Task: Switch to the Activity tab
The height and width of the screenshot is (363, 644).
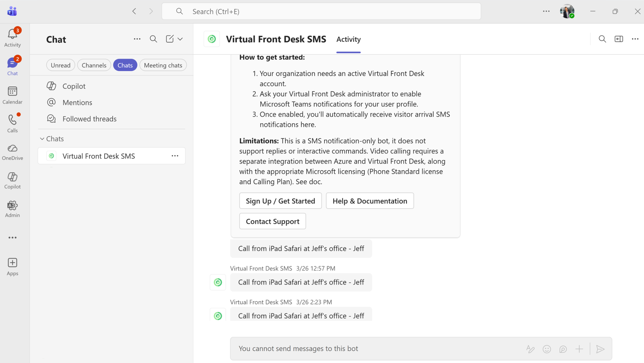Action: click(x=348, y=39)
